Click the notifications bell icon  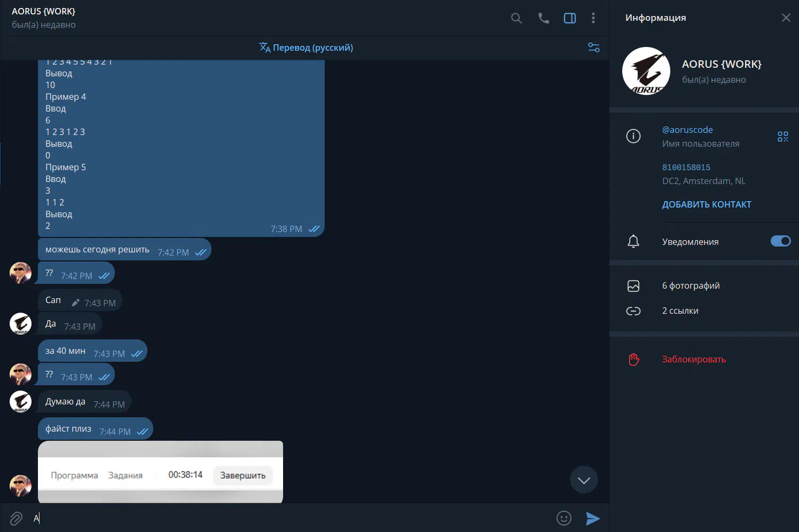point(633,241)
